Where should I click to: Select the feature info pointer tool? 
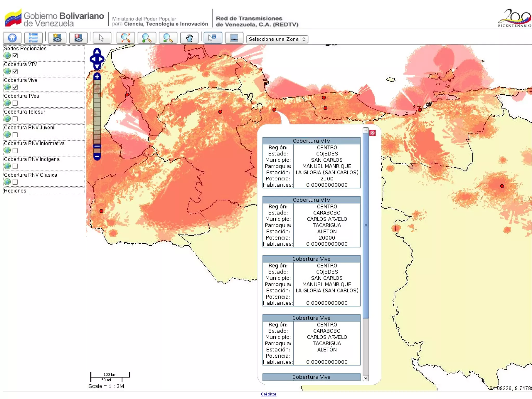[x=213, y=38]
